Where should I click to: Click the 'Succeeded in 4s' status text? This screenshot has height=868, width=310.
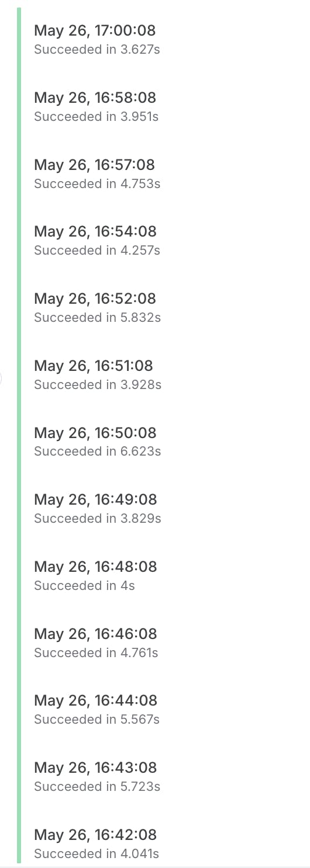tap(84, 585)
